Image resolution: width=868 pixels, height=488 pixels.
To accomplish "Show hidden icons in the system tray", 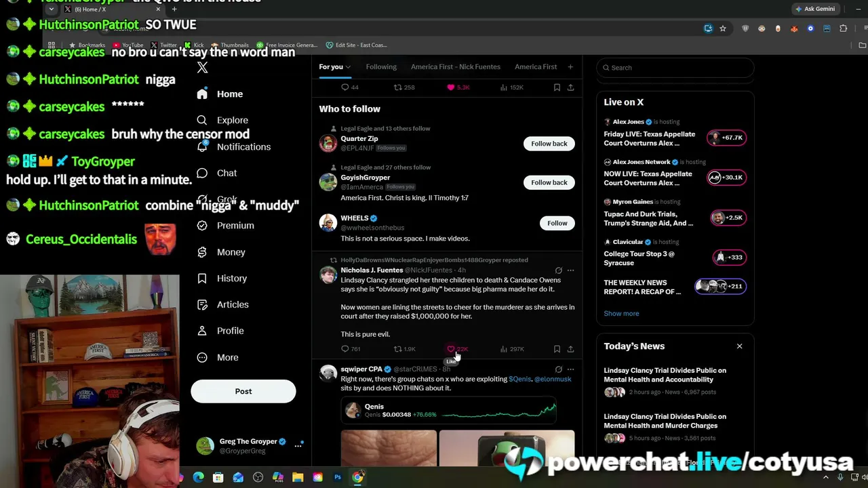I will click(825, 477).
